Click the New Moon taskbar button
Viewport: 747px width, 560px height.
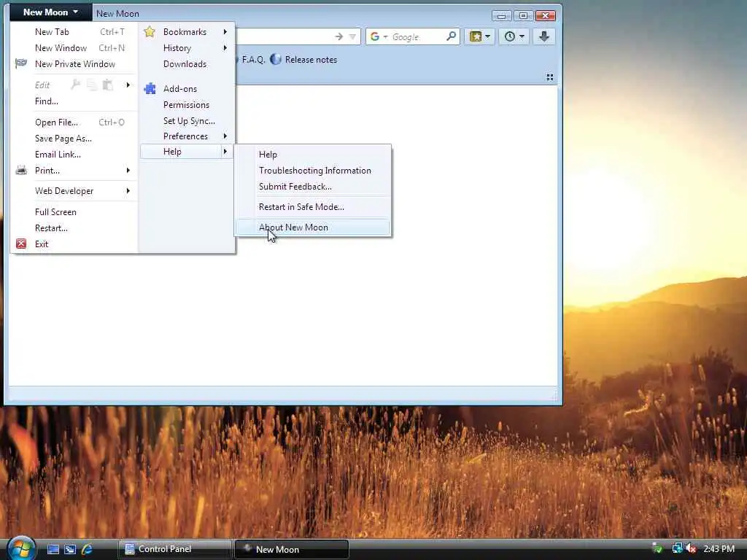coord(292,550)
